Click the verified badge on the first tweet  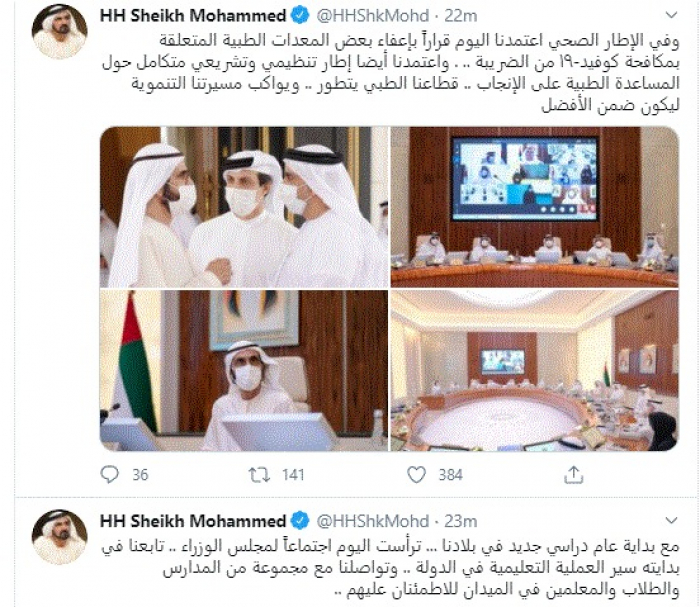click(300, 16)
